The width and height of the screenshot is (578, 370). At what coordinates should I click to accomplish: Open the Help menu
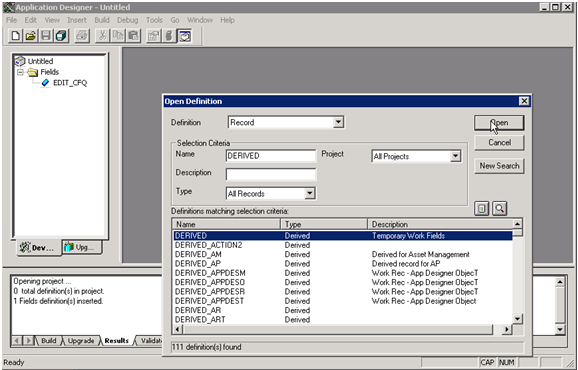[227, 20]
